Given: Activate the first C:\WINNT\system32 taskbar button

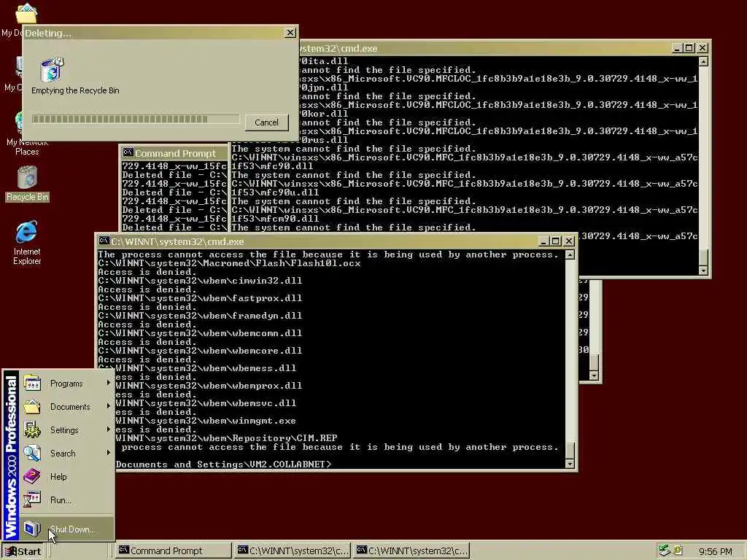Looking at the screenshot, I should [x=293, y=551].
